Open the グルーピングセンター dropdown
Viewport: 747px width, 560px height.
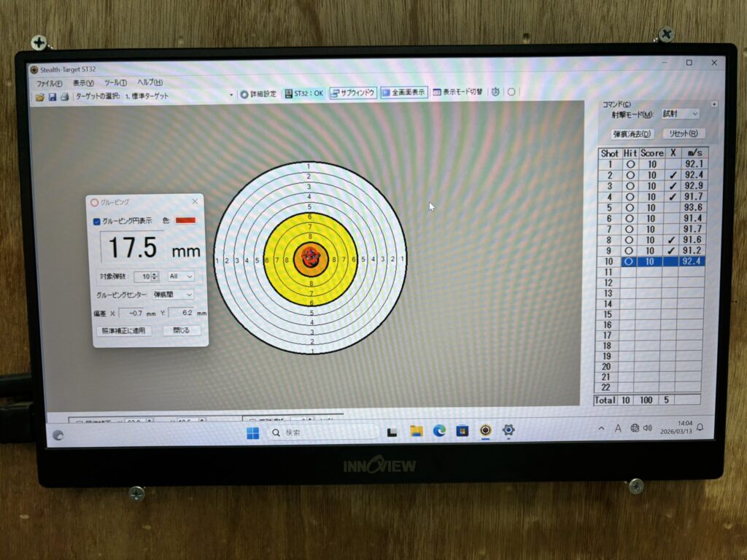click(x=173, y=295)
